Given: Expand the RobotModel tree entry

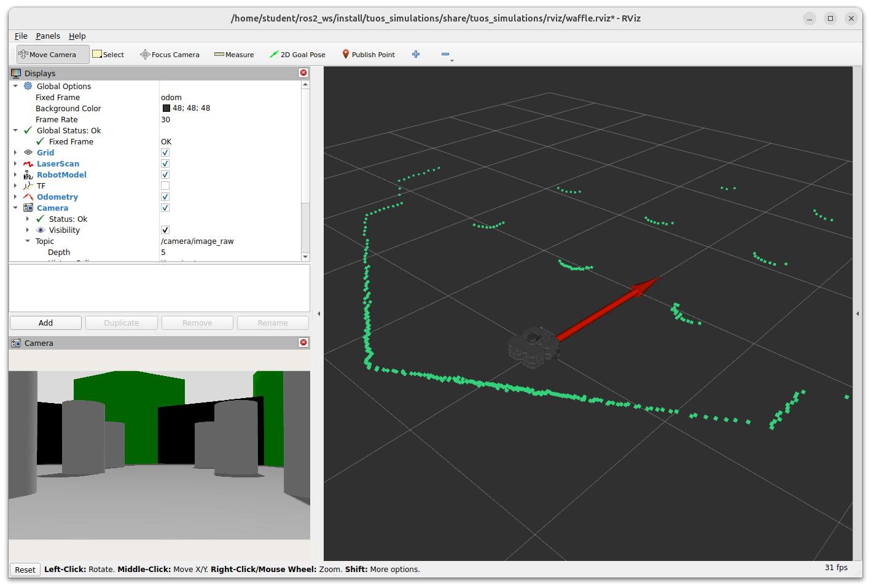Looking at the screenshot, I should tap(15, 175).
